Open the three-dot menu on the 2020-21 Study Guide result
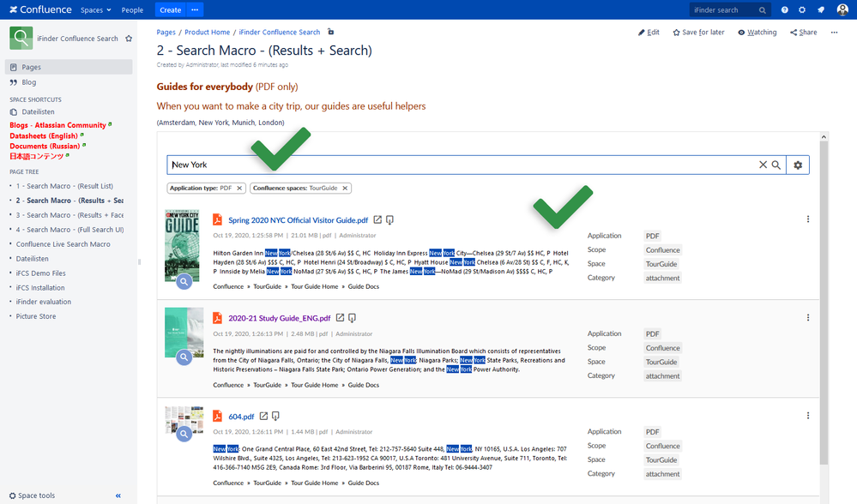This screenshot has width=857, height=504. 807,317
